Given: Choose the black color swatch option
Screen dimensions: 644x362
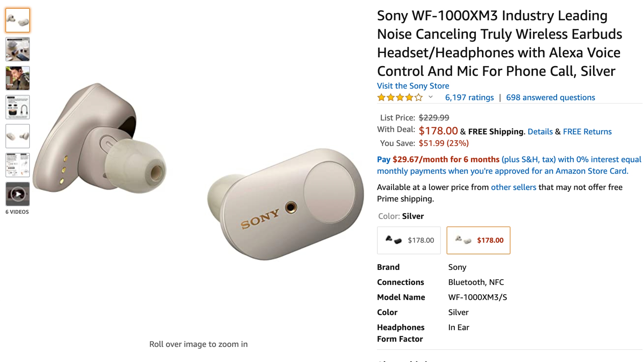Looking at the screenshot, I should coord(409,240).
